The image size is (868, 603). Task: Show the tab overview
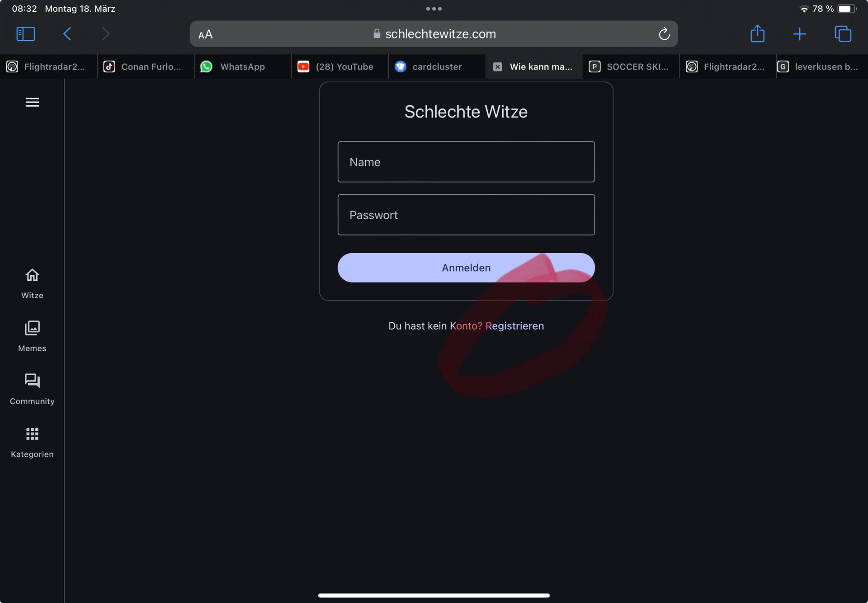(x=843, y=34)
